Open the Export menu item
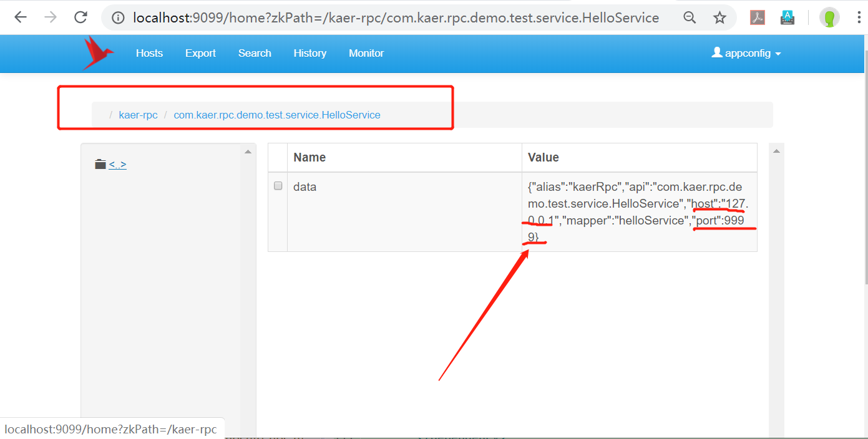Image resolution: width=868 pixels, height=439 pixels. coord(200,54)
